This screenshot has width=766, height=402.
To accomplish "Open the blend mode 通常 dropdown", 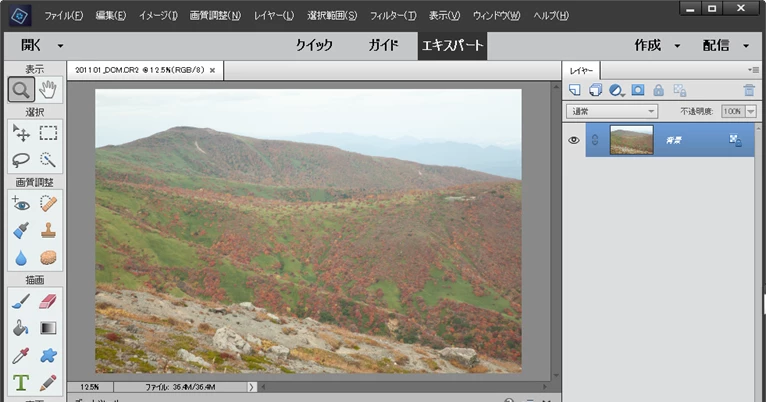I will point(612,111).
